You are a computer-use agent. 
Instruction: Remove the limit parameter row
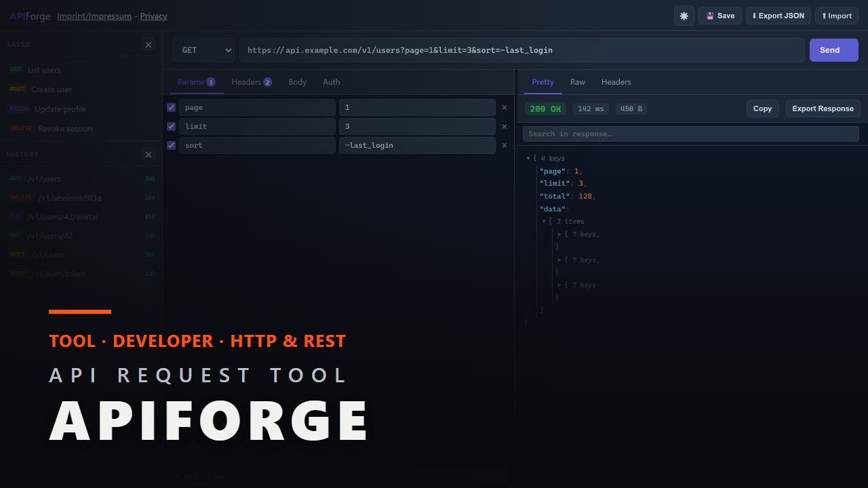504,126
